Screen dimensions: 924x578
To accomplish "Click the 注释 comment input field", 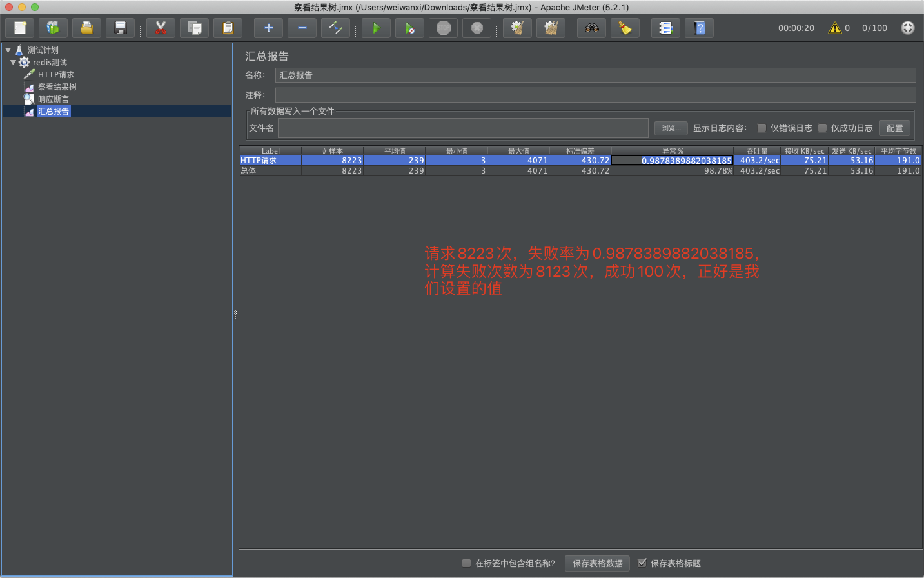I will [x=595, y=95].
